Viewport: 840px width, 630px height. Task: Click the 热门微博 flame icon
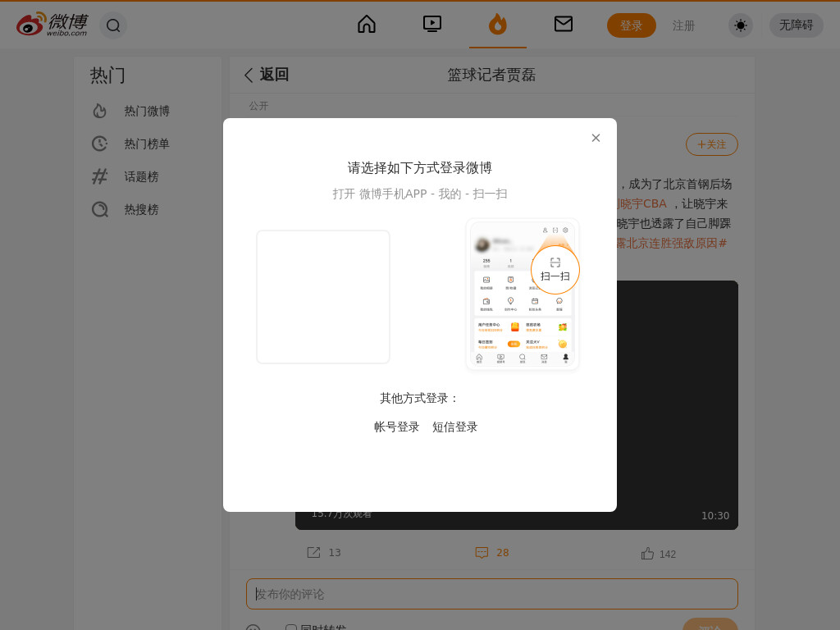coord(99,111)
